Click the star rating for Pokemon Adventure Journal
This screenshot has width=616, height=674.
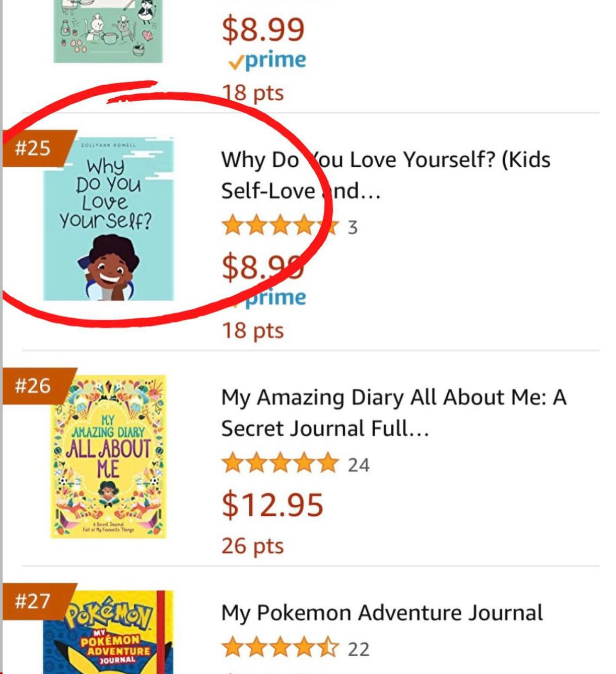click(x=281, y=648)
